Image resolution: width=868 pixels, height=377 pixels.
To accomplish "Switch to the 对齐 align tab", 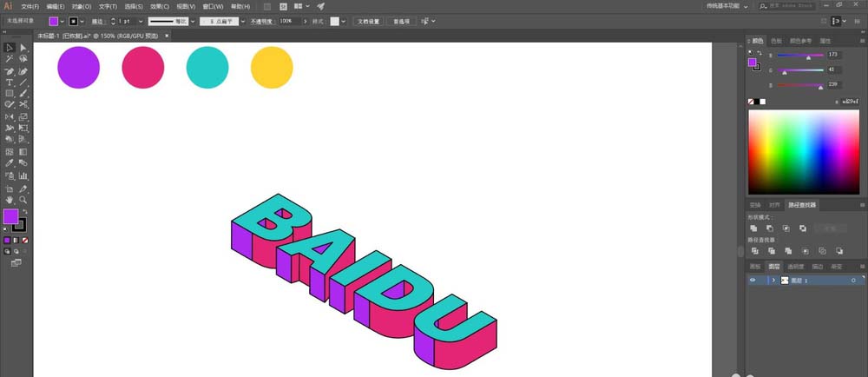I will pyautogui.click(x=773, y=205).
